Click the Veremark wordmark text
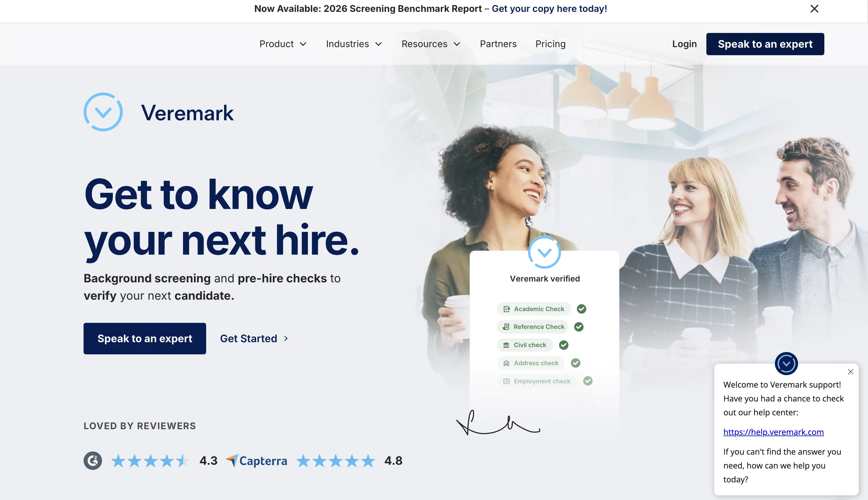Screen dimensions: 868x500 (x=187, y=113)
